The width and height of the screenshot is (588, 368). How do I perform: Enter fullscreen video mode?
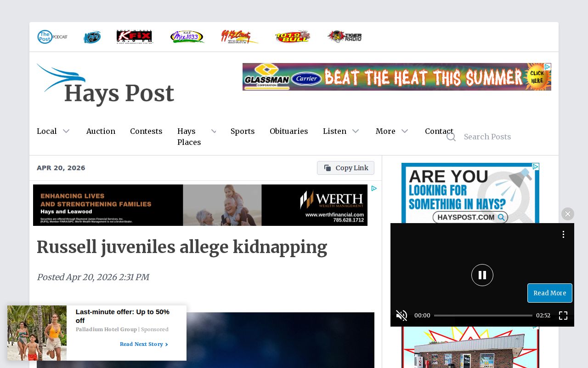click(x=563, y=316)
